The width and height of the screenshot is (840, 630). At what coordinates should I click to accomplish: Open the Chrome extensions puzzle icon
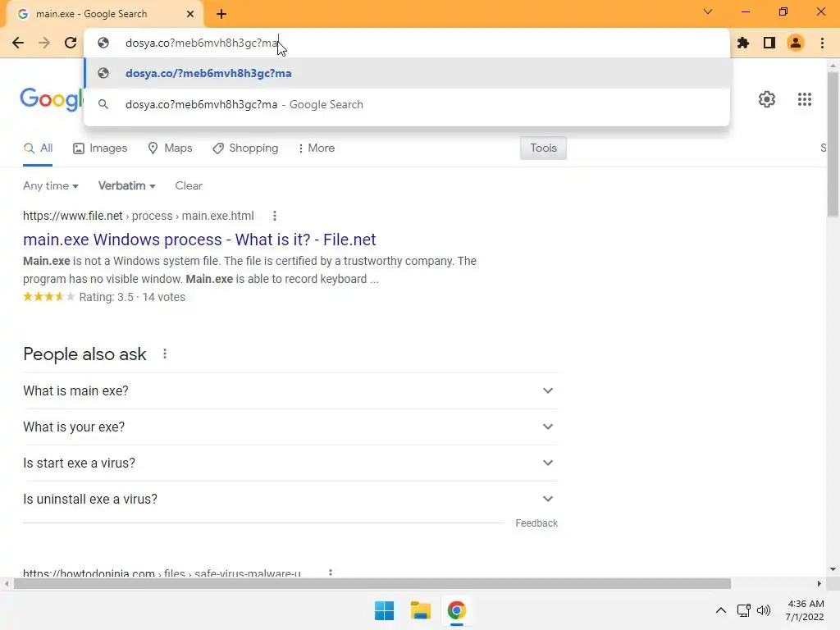point(743,43)
